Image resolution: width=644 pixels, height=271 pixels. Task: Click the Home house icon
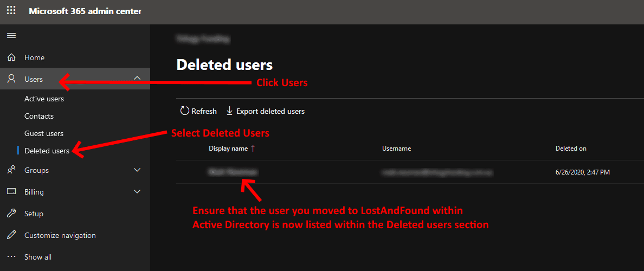click(11, 57)
